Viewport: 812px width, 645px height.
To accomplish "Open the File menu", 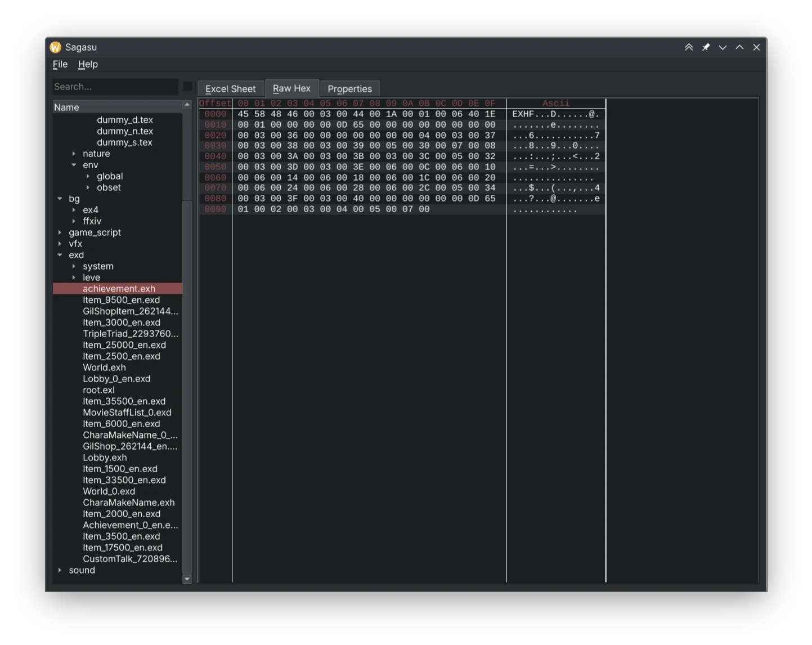I will point(60,64).
